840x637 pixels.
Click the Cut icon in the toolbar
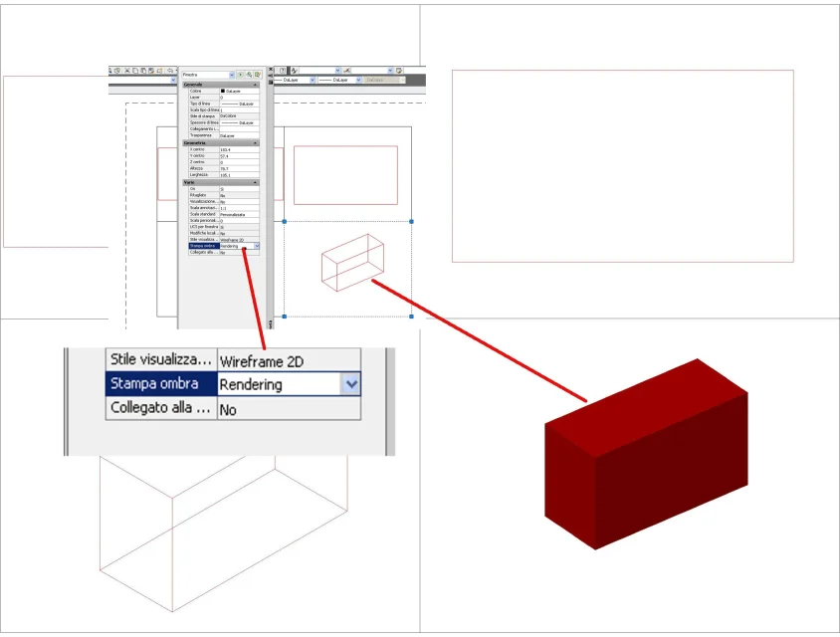point(127,71)
